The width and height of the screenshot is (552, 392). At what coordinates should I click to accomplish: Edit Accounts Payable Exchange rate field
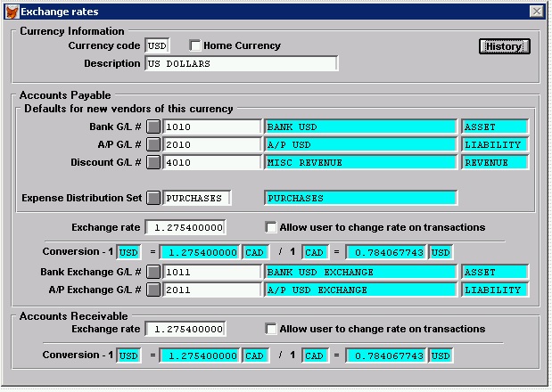click(185, 227)
